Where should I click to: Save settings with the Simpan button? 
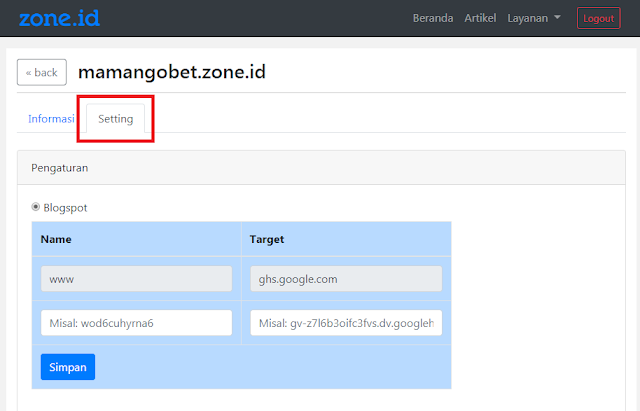tap(68, 367)
